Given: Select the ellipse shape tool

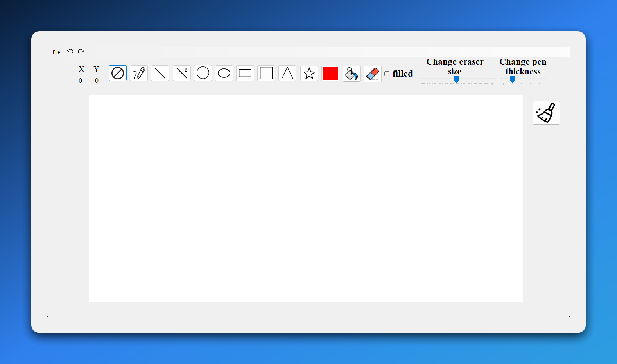Looking at the screenshot, I should point(224,73).
